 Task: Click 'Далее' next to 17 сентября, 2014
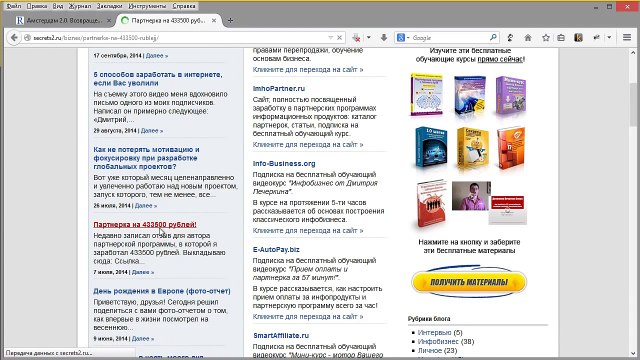157,56
